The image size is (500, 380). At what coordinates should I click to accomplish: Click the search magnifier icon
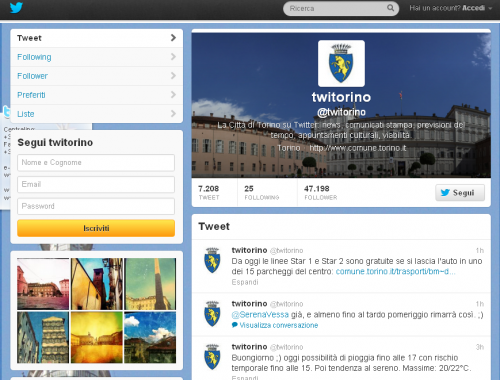[390, 8]
